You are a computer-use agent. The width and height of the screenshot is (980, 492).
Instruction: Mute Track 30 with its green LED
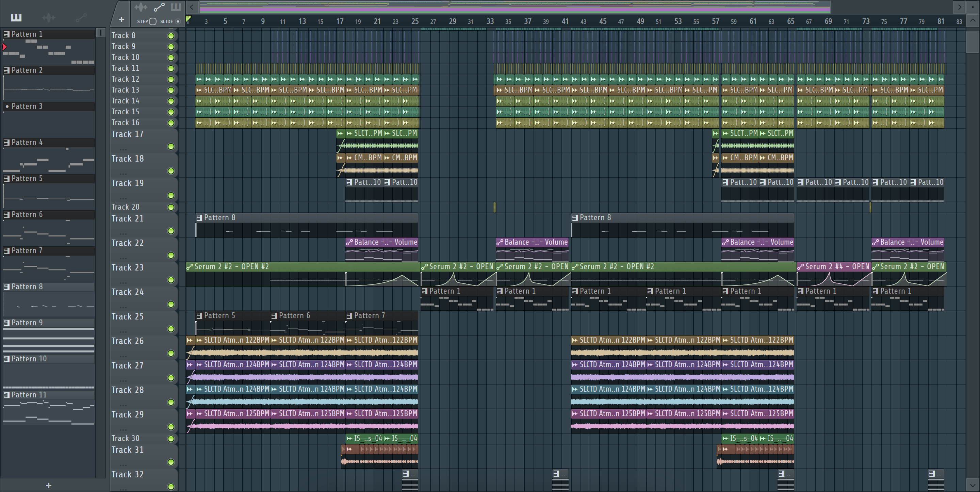point(171,439)
